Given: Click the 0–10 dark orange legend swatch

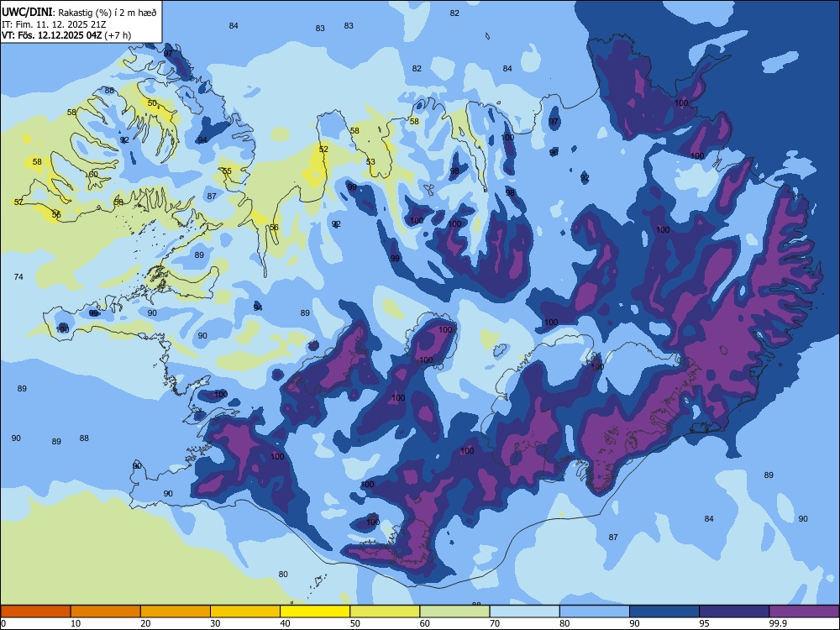Looking at the screenshot, I should pos(35,612).
